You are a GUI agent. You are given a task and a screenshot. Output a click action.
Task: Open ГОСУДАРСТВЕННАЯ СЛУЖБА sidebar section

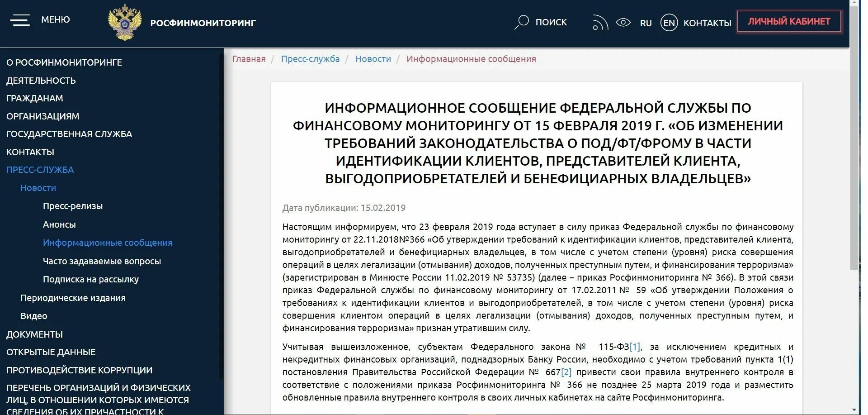point(69,134)
